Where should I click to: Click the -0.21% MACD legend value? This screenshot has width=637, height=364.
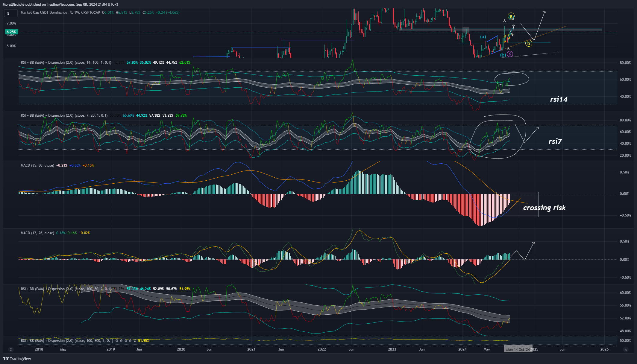coord(62,165)
